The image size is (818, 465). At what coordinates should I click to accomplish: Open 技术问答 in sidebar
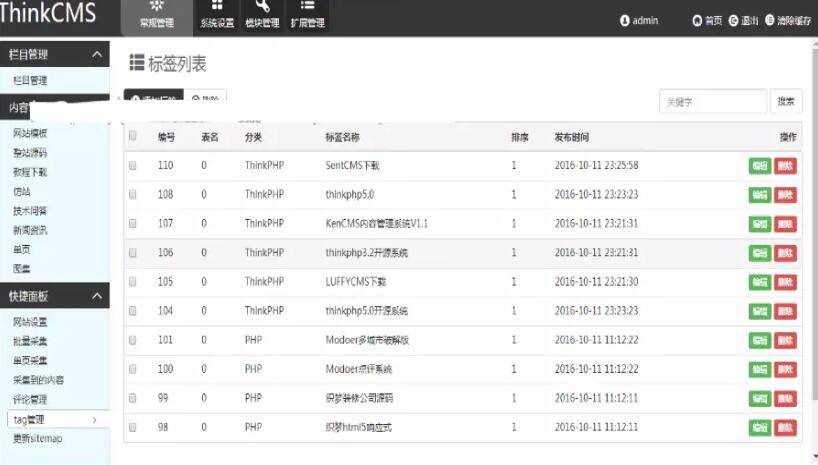pyautogui.click(x=30, y=211)
